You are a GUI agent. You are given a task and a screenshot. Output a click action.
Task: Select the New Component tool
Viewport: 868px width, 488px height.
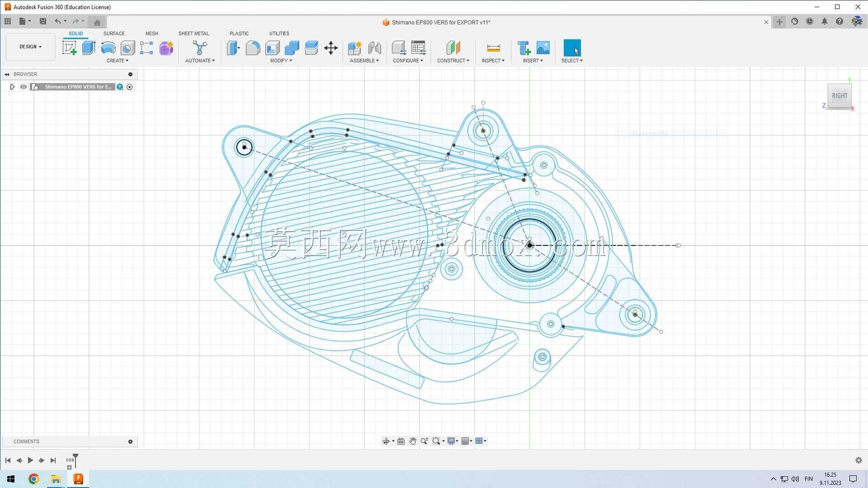pyautogui.click(x=355, y=48)
